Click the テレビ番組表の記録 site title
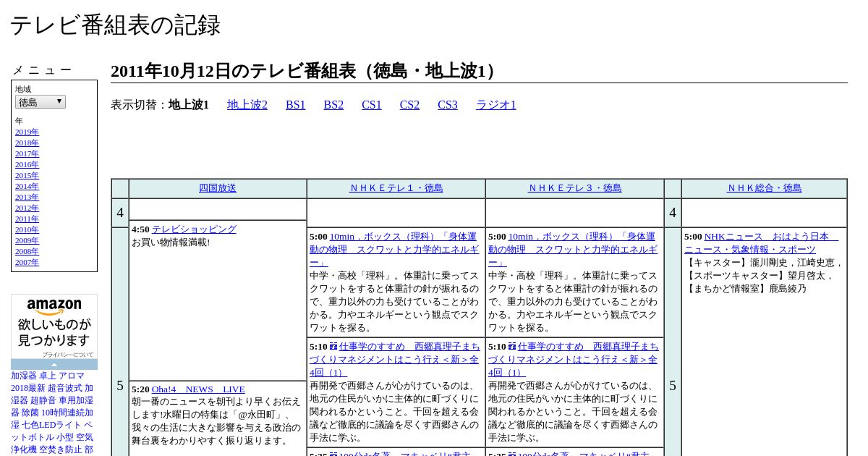 point(115,25)
